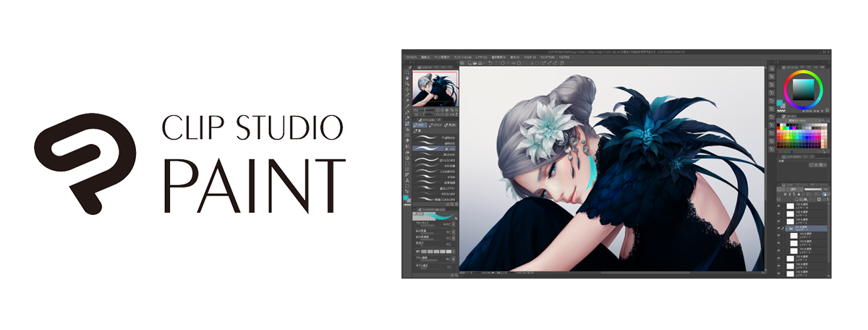This screenshot has width=868, height=330.
Task: Pick the red swatch in the color set
Action: [778, 128]
